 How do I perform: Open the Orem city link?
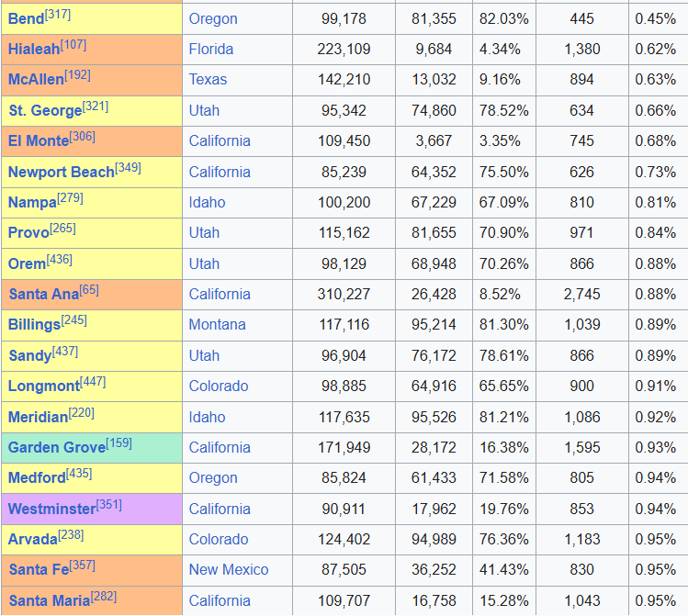coord(27,263)
